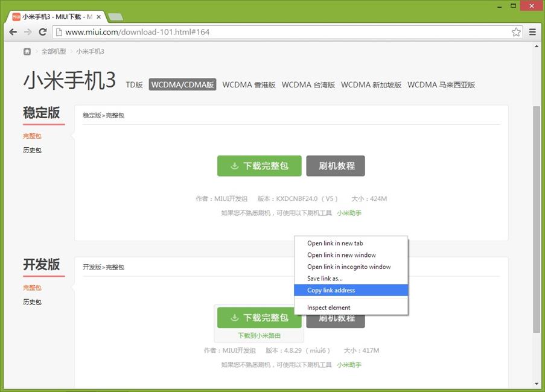Choose Open link in incognito window
The height and width of the screenshot is (392, 545).
[351, 267]
